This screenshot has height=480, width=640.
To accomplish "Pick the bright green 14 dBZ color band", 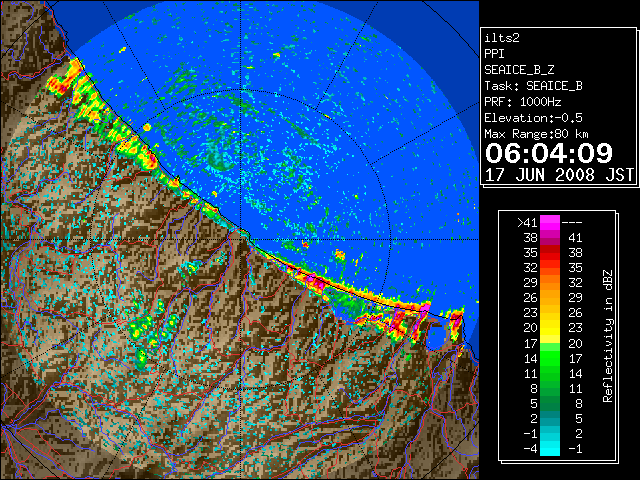I will tap(550, 358).
